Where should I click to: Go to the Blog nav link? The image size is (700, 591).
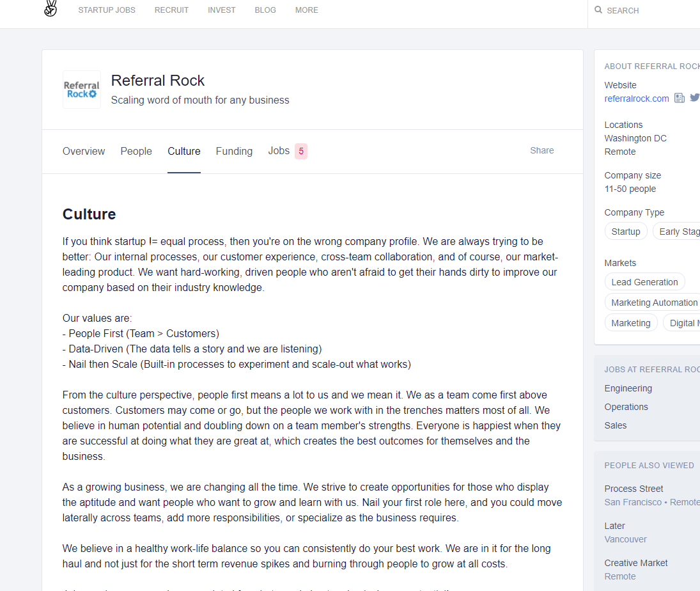pyautogui.click(x=265, y=10)
